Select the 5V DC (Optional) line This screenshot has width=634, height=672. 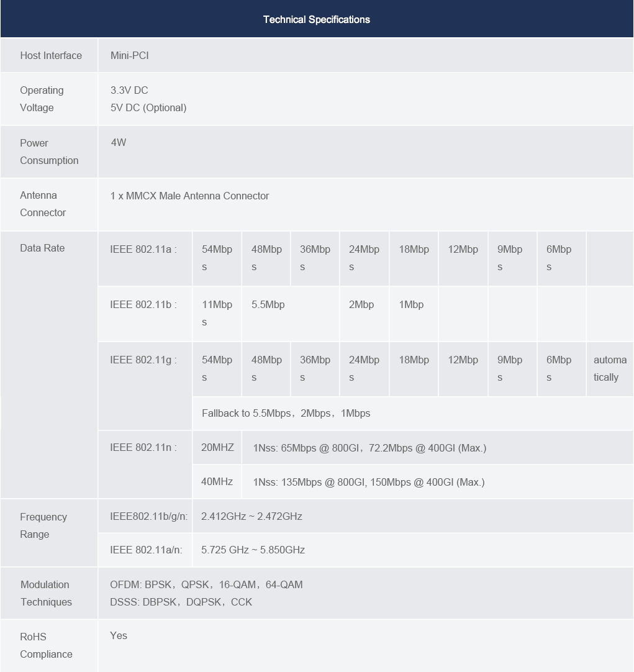[x=148, y=108]
